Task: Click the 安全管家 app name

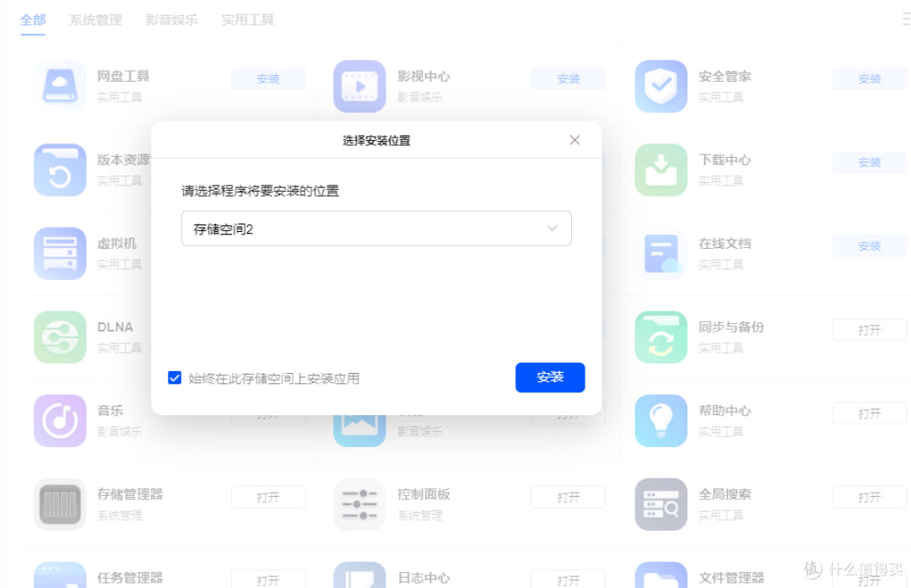Action: [x=725, y=76]
